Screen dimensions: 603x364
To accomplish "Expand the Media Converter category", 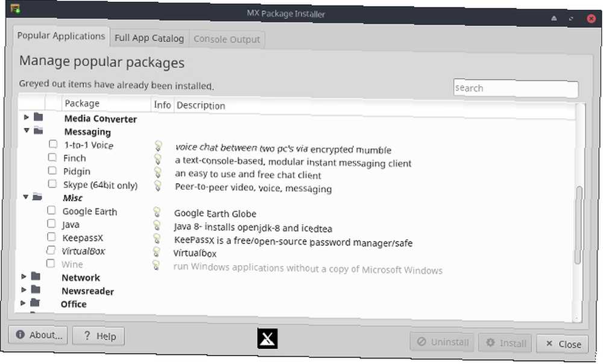I will tap(27, 117).
